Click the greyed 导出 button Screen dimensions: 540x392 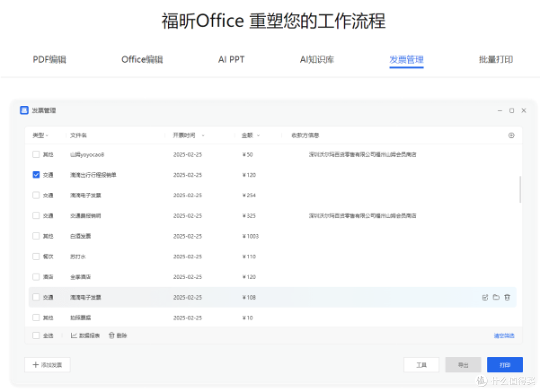click(x=463, y=365)
